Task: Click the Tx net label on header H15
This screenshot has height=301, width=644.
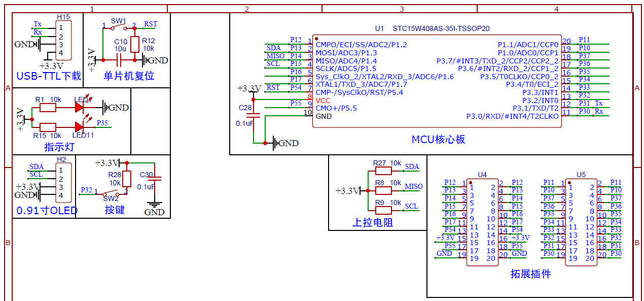Action: (38, 24)
